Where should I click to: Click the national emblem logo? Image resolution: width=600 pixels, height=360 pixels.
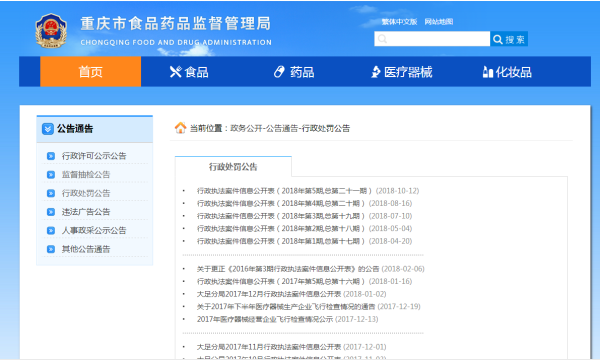coord(51,31)
